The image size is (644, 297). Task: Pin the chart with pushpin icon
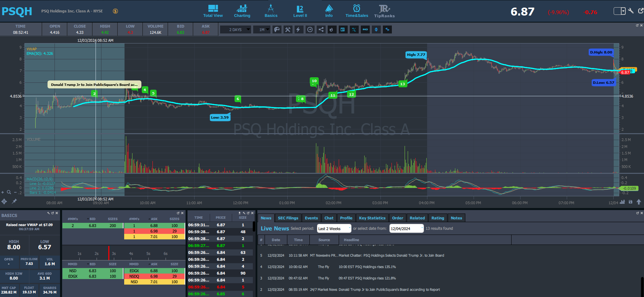[14, 201]
